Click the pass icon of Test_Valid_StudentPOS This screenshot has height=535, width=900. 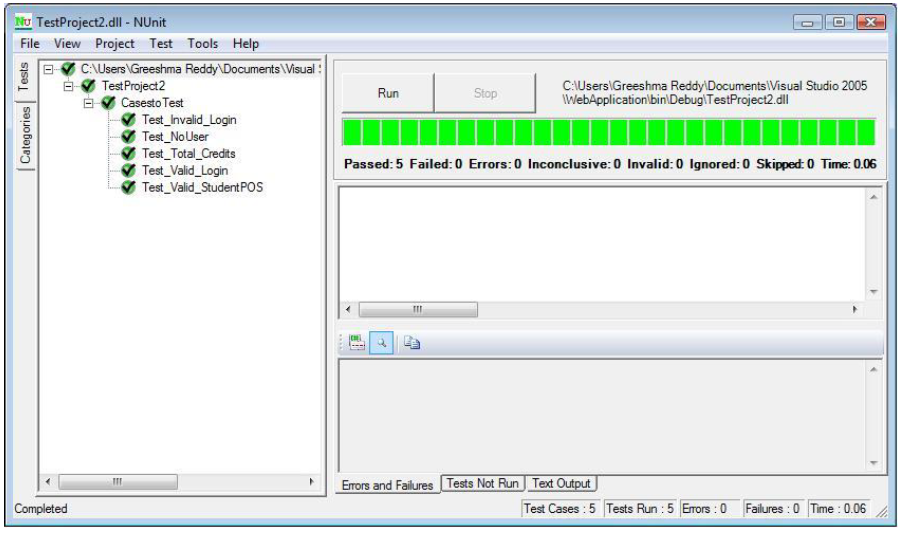tap(129, 187)
